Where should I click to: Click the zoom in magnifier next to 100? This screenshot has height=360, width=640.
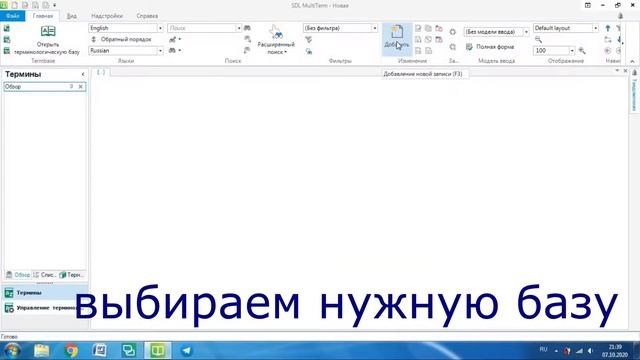click(x=582, y=51)
